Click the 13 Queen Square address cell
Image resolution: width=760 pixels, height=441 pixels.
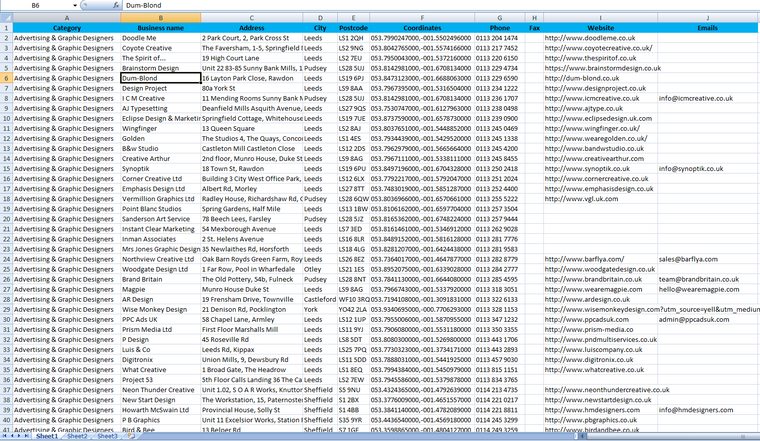coord(252,128)
